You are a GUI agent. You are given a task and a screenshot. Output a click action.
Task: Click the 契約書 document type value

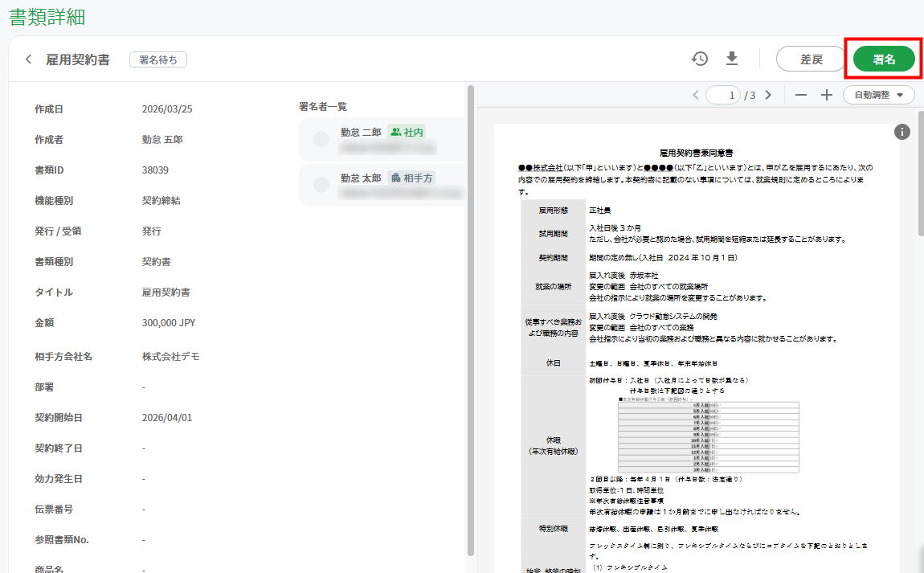tap(156, 262)
